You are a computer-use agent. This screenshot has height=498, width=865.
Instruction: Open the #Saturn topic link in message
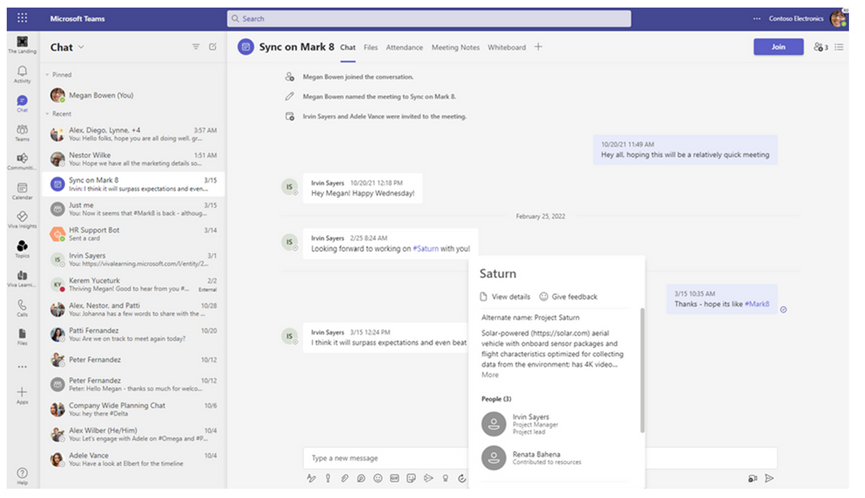(425, 249)
